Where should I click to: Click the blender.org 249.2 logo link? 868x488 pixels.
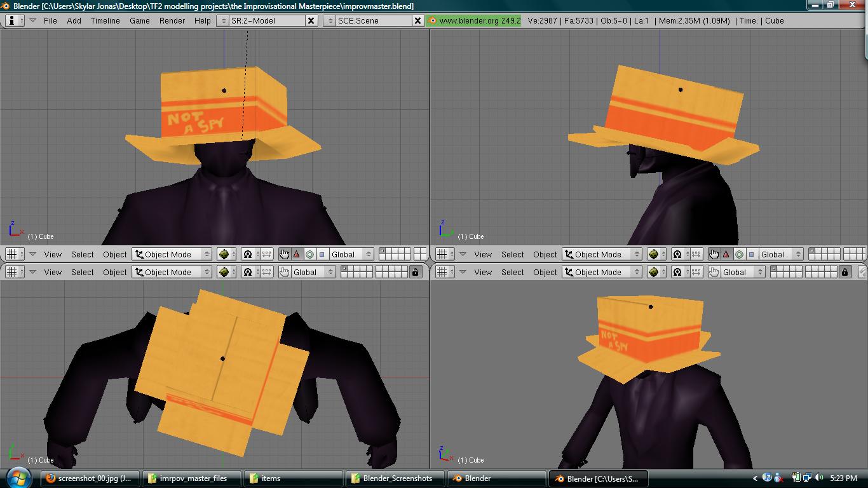[474, 20]
